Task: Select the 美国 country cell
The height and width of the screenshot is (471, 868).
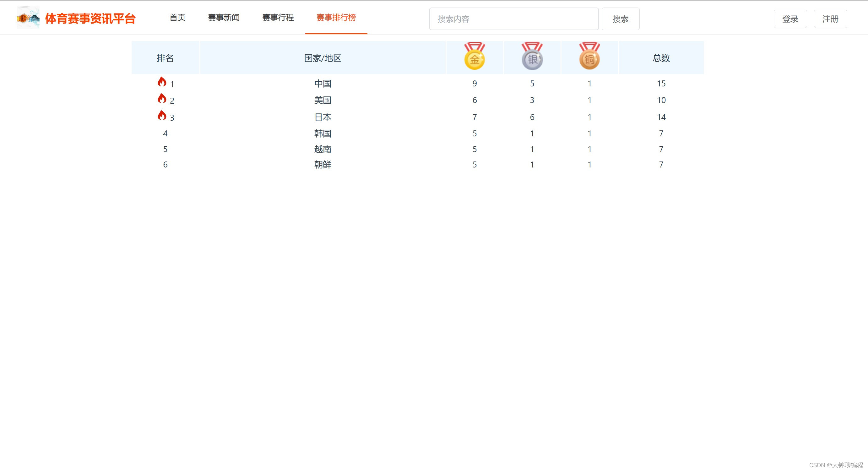Action: [x=323, y=100]
